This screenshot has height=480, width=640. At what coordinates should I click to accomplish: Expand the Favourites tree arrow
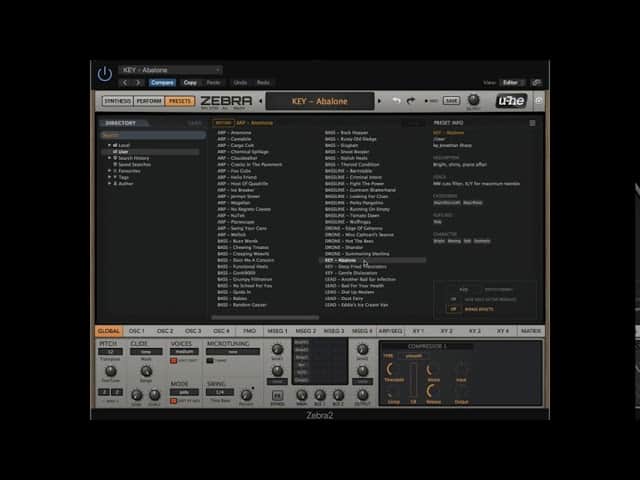click(109, 171)
